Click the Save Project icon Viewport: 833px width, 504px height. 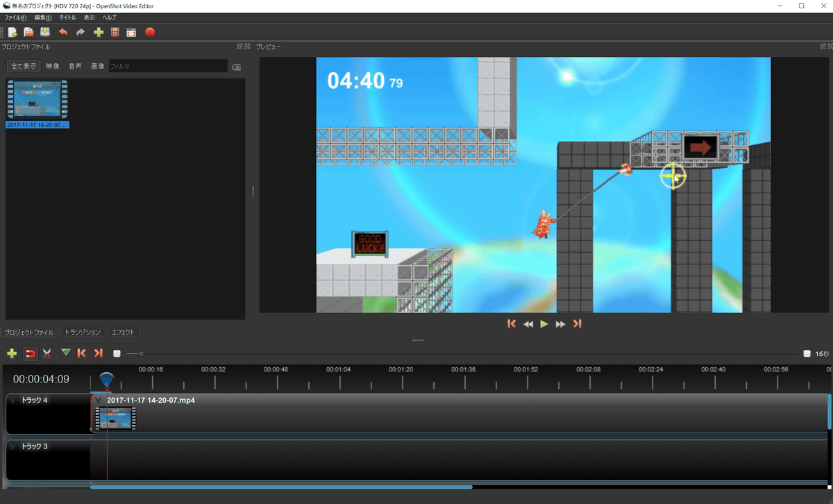45,32
